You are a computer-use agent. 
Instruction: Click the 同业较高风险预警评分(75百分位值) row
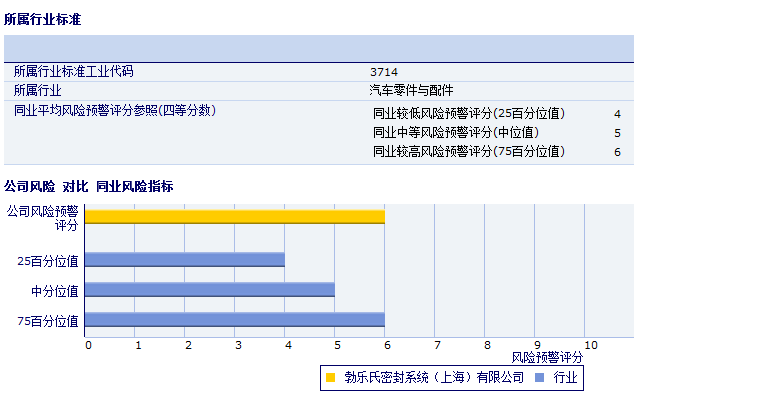coord(497,152)
